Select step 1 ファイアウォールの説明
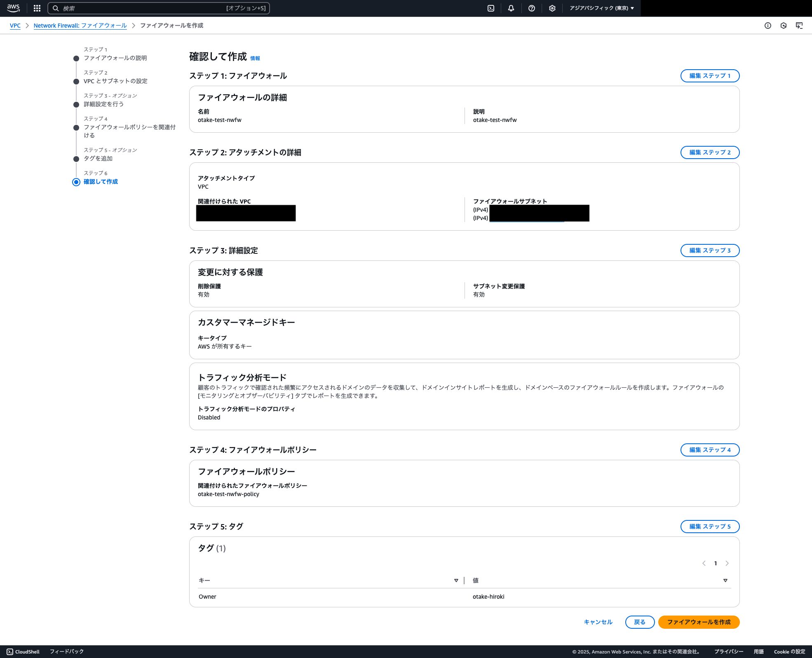 (x=115, y=58)
